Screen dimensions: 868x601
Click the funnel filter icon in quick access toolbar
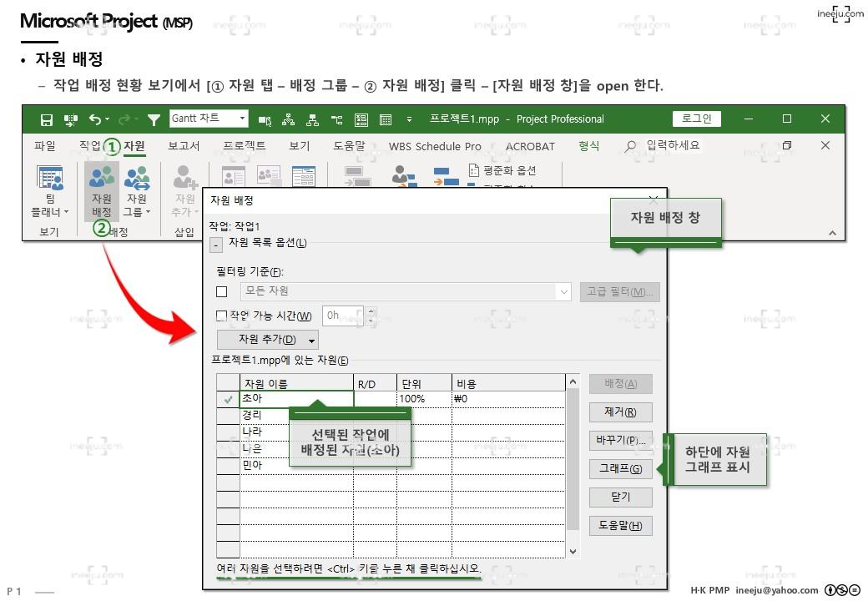click(154, 119)
